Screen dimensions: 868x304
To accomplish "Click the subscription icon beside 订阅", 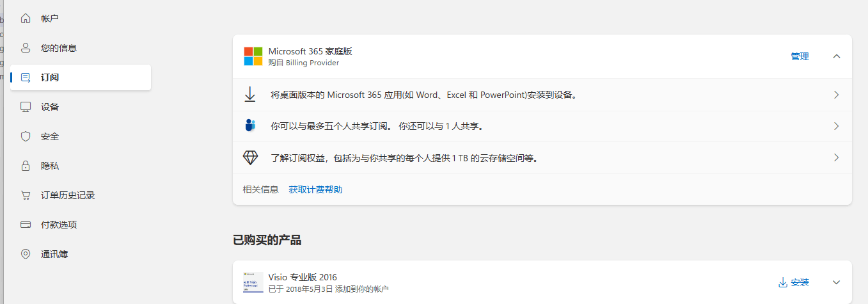I will [x=26, y=77].
